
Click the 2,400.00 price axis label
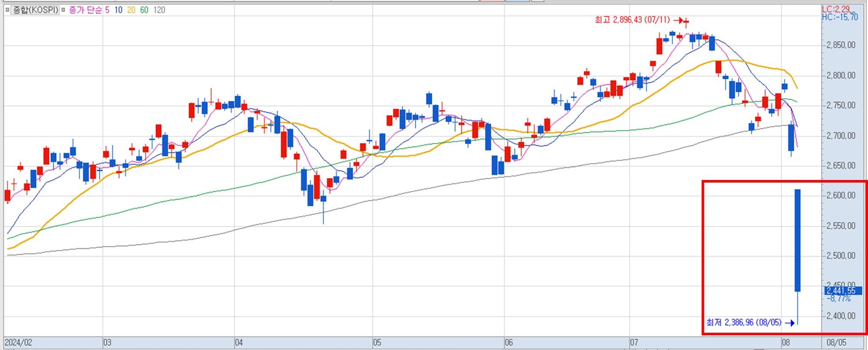click(x=841, y=316)
